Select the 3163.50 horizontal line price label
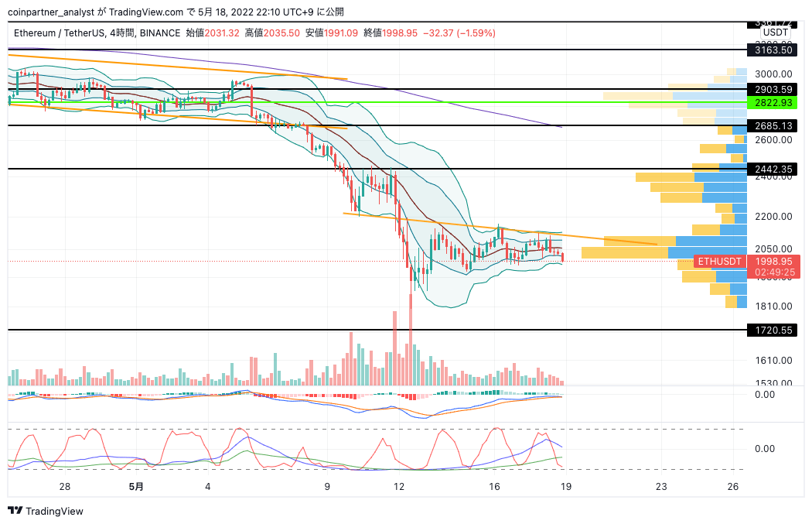 pos(776,50)
